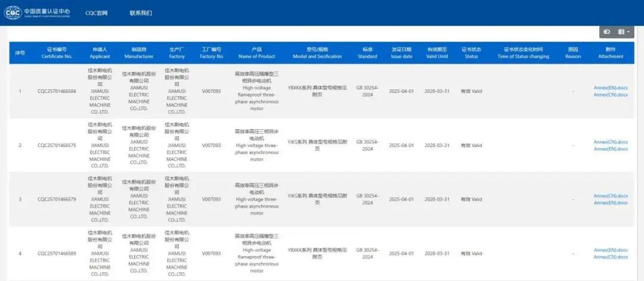Select certificate number CQC25701466584
The width and height of the screenshot is (644, 281).
(57, 91)
